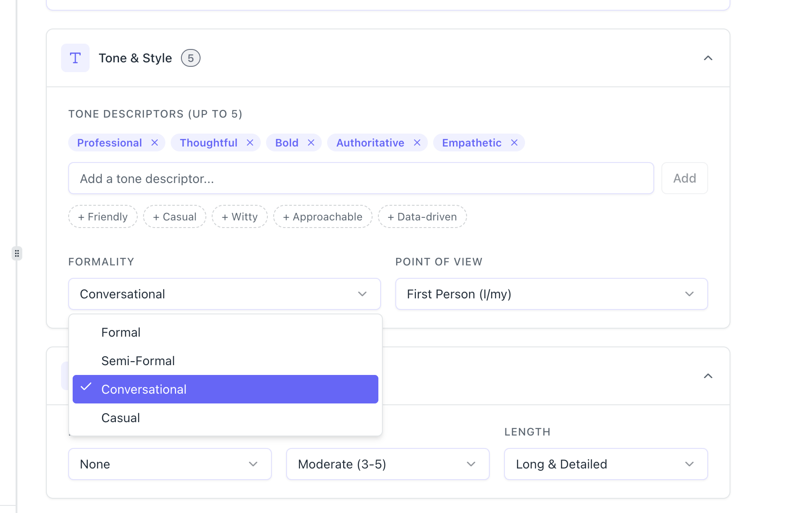Delete the Bold tone descriptor
Viewport: 812px width, 513px height.
pos(311,142)
